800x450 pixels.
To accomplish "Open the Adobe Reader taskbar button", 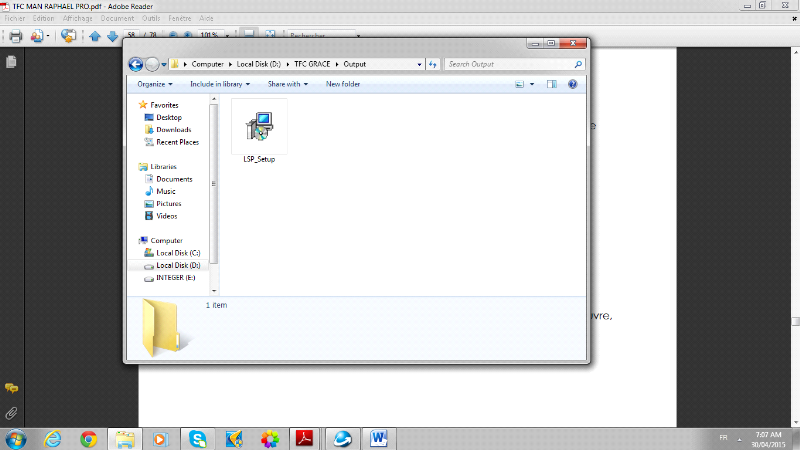I will (x=305, y=439).
